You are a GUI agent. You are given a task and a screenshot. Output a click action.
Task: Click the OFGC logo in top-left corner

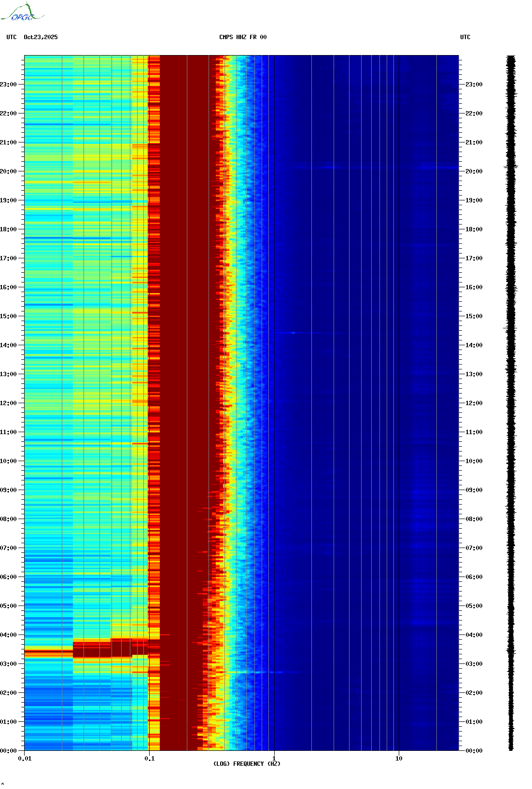(22, 13)
